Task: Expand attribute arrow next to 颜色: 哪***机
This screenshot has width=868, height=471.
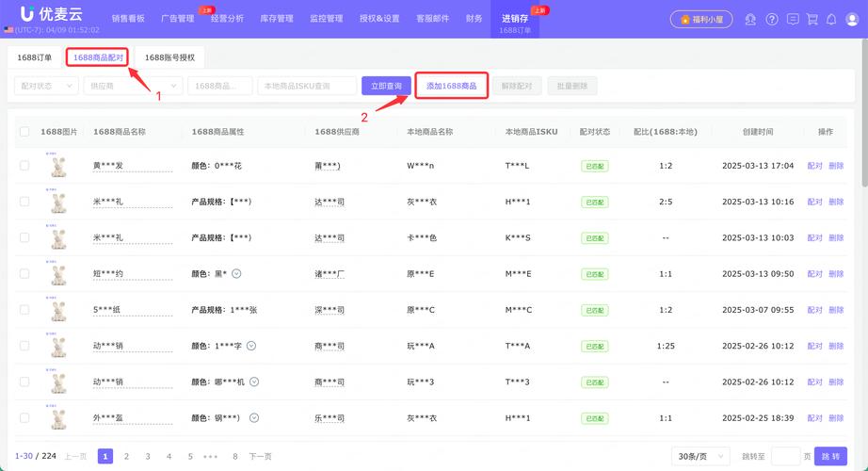Action: pyautogui.click(x=254, y=382)
